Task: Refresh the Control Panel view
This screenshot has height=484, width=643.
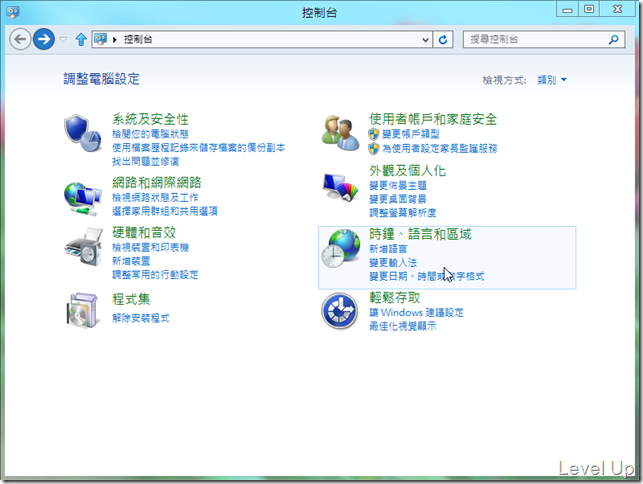Action: [443, 40]
